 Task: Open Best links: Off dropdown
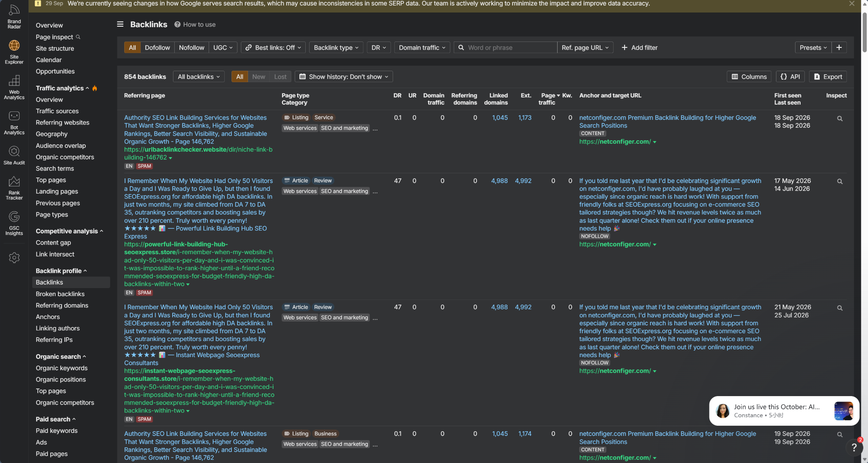pyautogui.click(x=273, y=47)
